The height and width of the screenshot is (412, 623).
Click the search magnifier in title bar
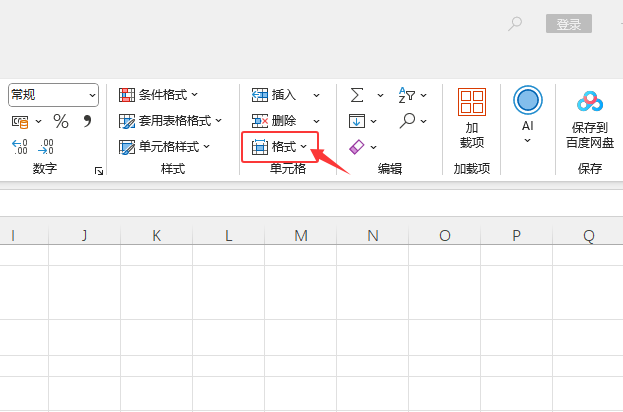click(515, 24)
